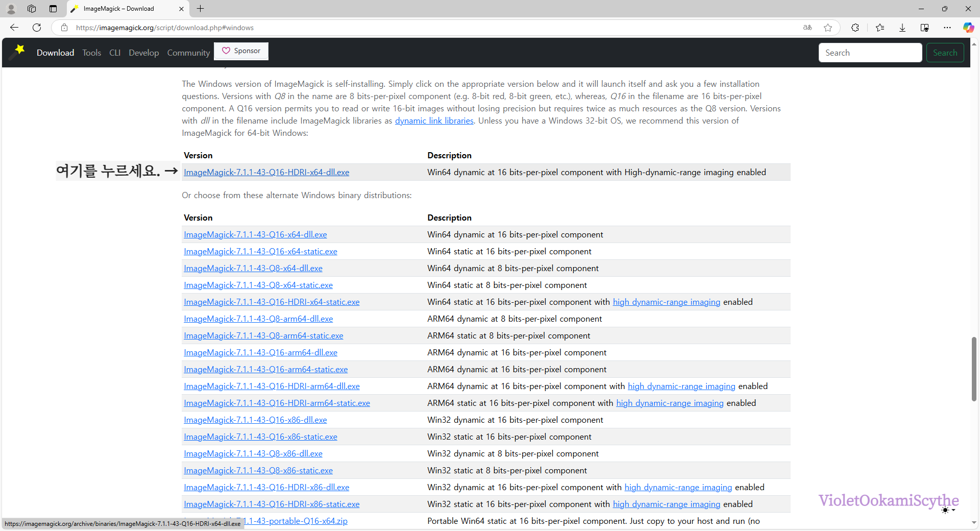Focus the Search input field

870,53
